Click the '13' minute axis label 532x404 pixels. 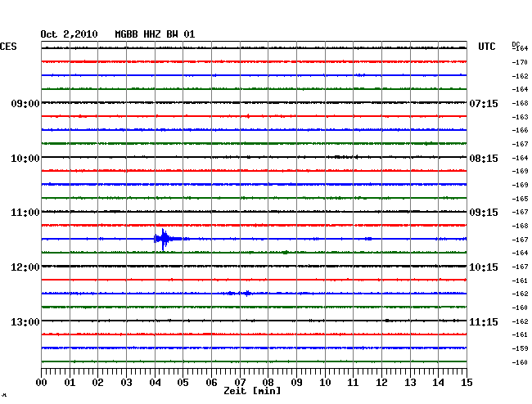click(410, 382)
